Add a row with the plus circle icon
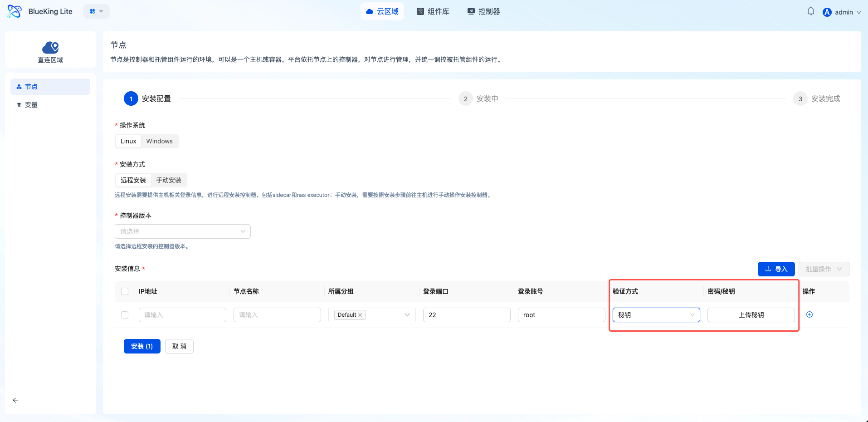Viewport: 868px width, 422px height. tap(809, 314)
